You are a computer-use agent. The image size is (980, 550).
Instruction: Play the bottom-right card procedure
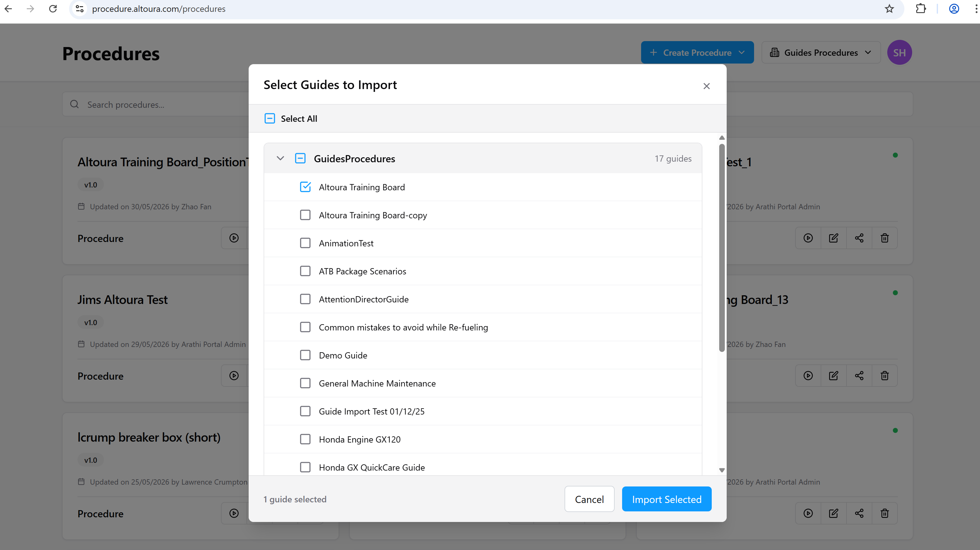tap(808, 514)
